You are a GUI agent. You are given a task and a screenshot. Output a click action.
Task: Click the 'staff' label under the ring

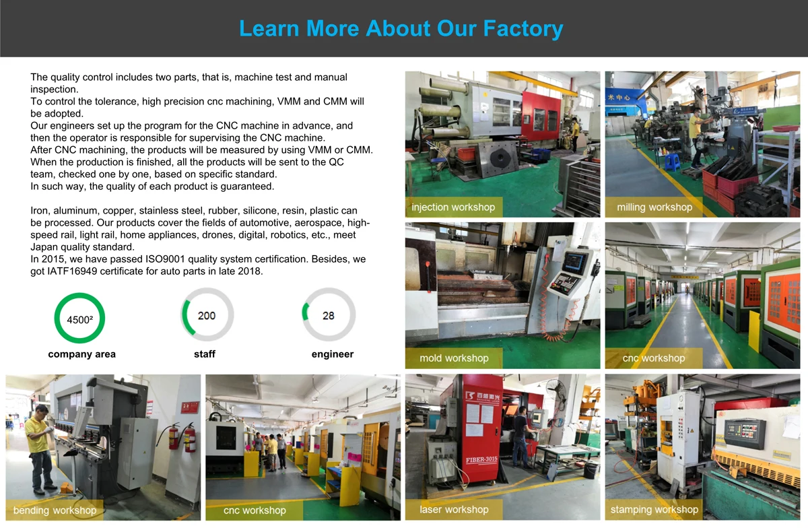[x=204, y=354]
